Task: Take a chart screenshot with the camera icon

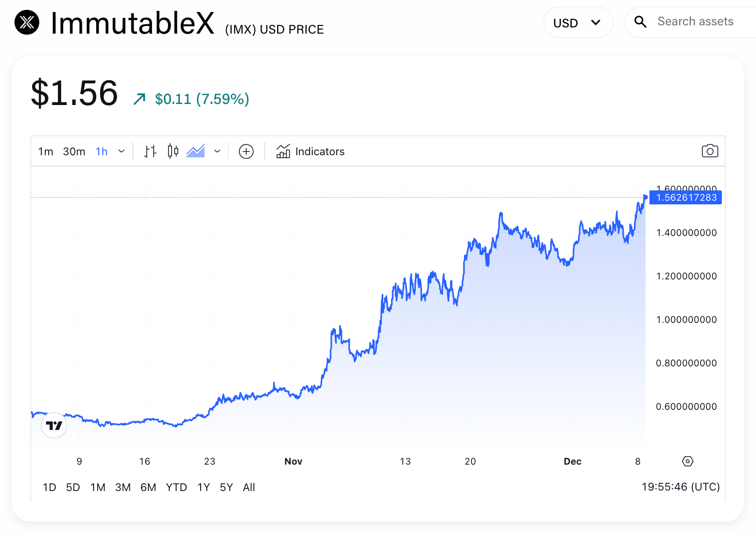Action: point(709,151)
